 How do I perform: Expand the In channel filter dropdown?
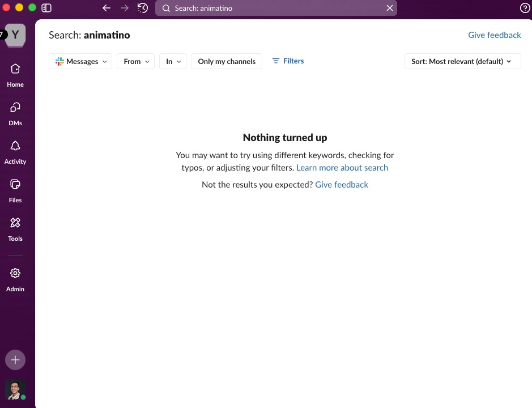[173, 61]
